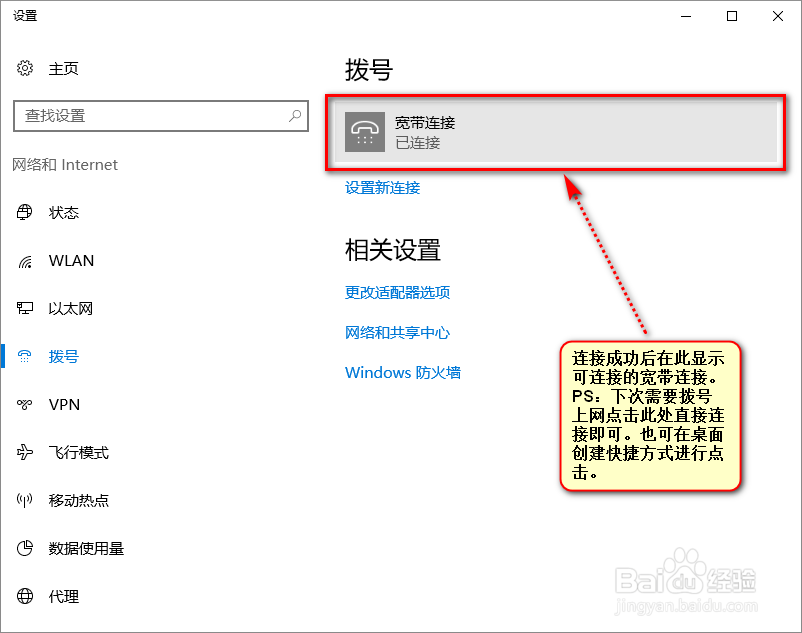Open 移动热点 settings
This screenshot has width=802, height=633.
click(78, 501)
